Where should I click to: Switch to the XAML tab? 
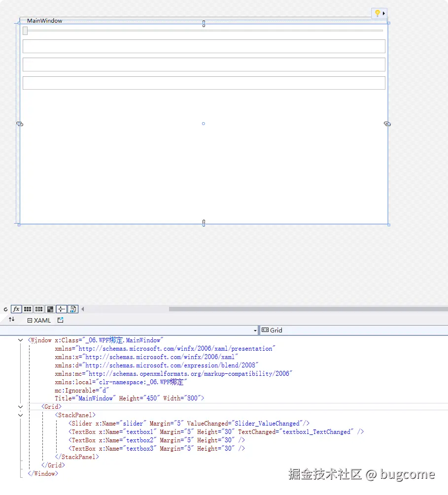pos(39,321)
